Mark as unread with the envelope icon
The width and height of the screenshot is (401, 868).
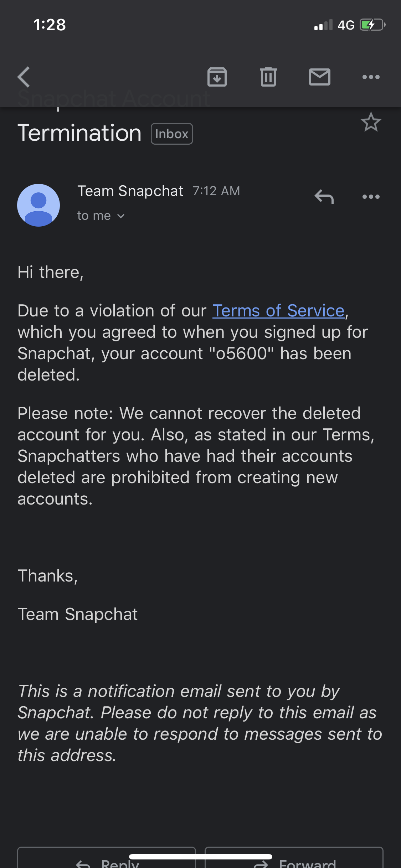coord(320,77)
